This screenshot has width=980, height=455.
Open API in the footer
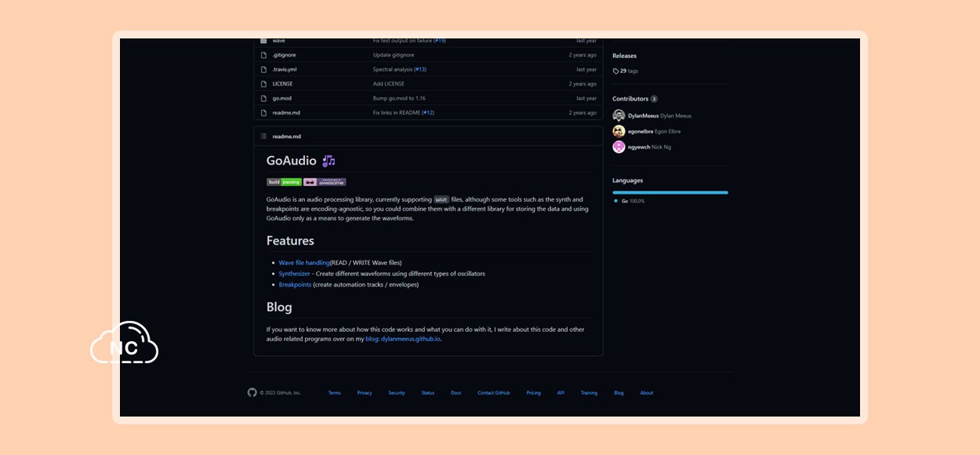pos(561,393)
